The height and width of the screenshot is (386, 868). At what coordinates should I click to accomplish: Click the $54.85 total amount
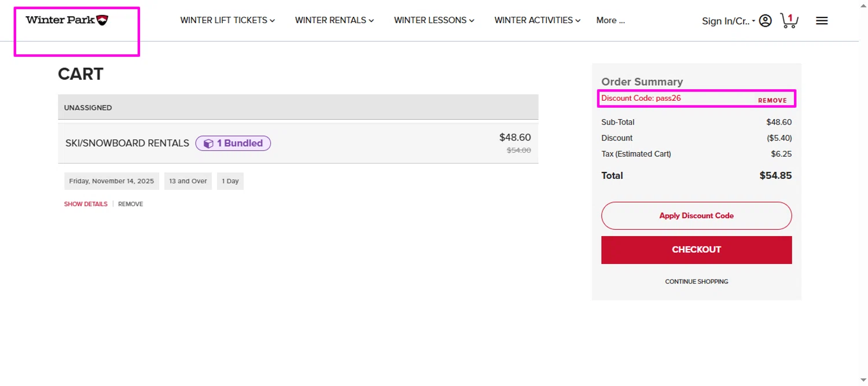[x=775, y=175]
